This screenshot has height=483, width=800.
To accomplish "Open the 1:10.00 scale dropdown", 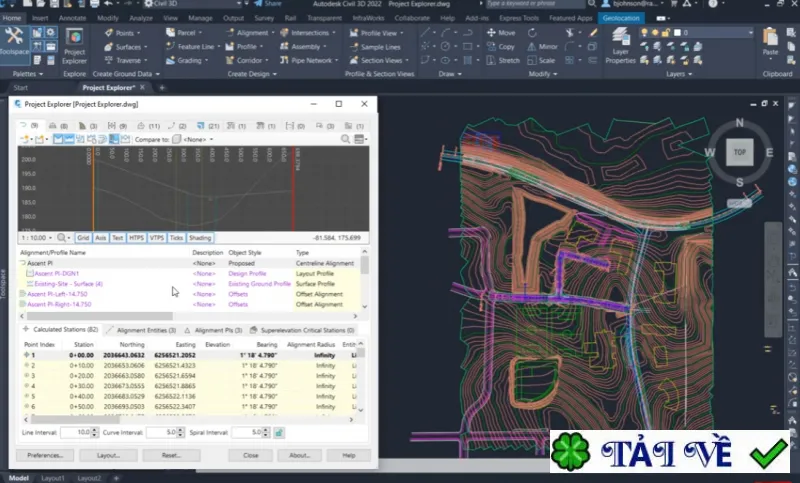I will (36, 238).
